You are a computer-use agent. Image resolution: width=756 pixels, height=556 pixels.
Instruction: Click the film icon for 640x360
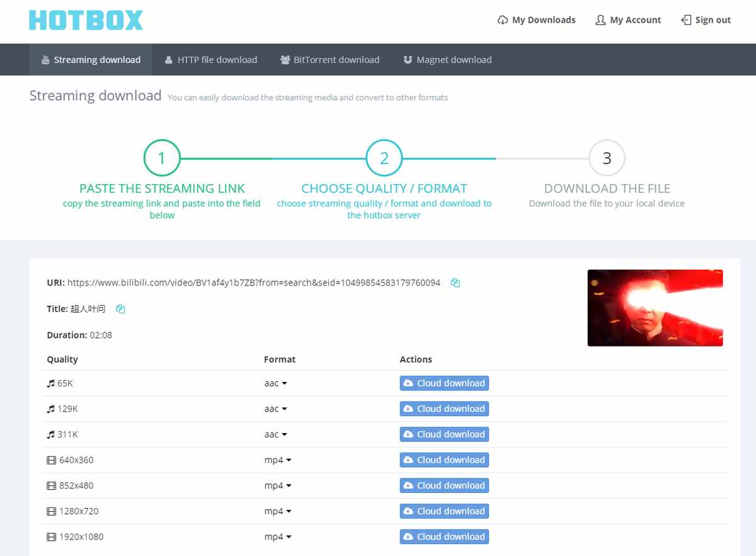(x=52, y=460)
